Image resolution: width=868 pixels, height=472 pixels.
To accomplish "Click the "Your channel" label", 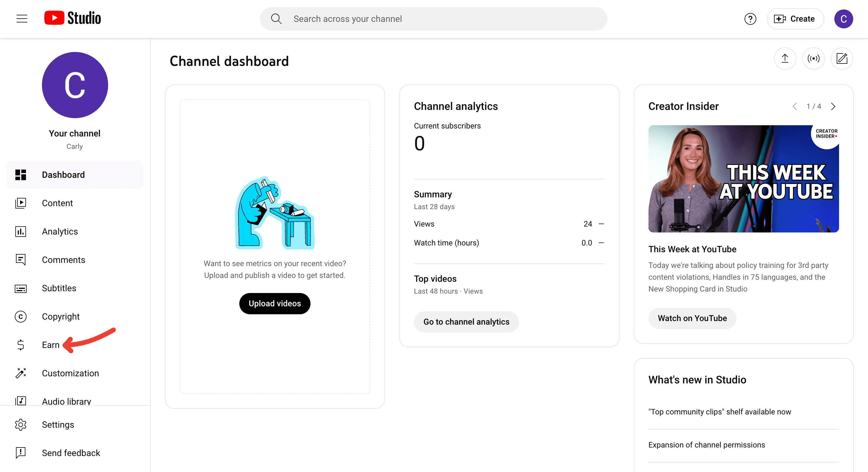I will pyautogui.click(x=75, y=134).
